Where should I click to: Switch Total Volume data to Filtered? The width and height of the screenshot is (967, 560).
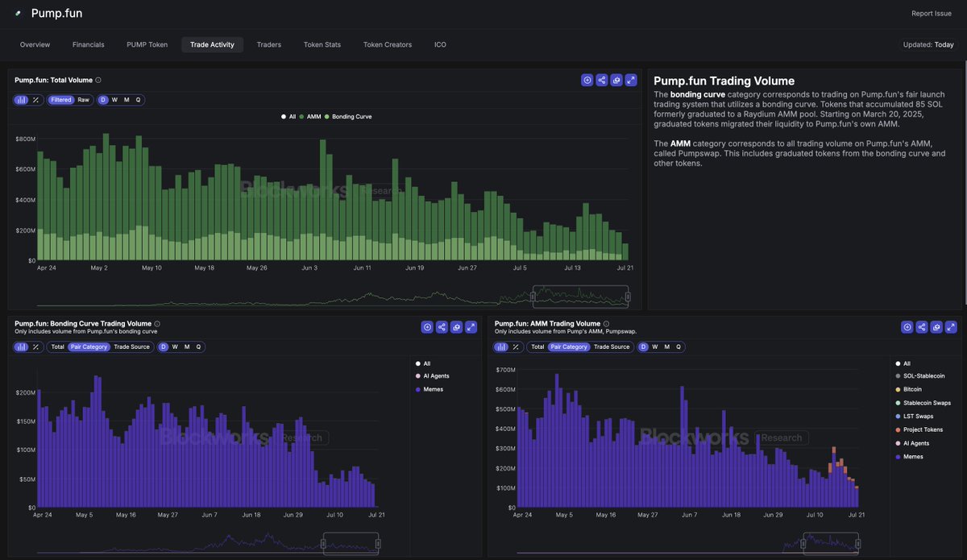(61, 100)
